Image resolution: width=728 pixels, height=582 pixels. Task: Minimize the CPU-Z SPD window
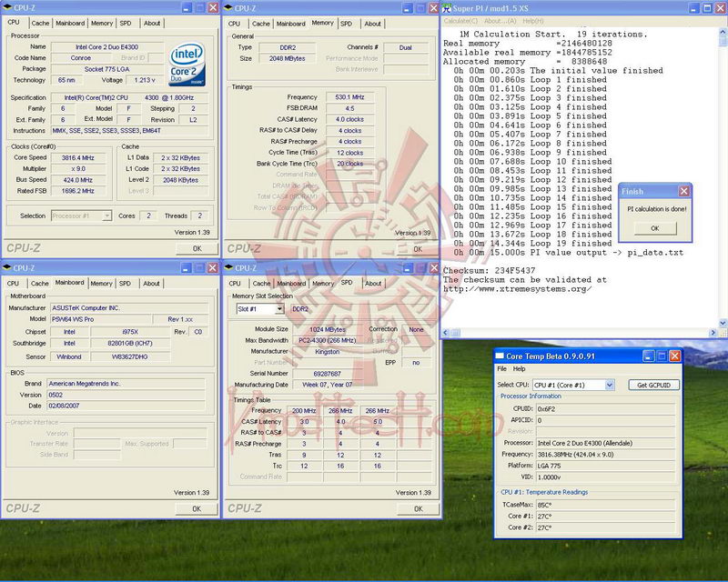407,267
